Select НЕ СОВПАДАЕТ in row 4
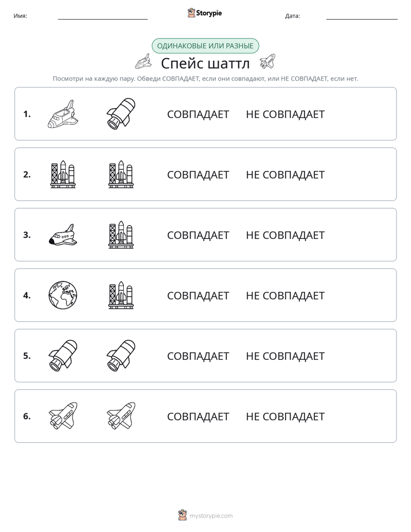411x532 pixels. point(285,295)
